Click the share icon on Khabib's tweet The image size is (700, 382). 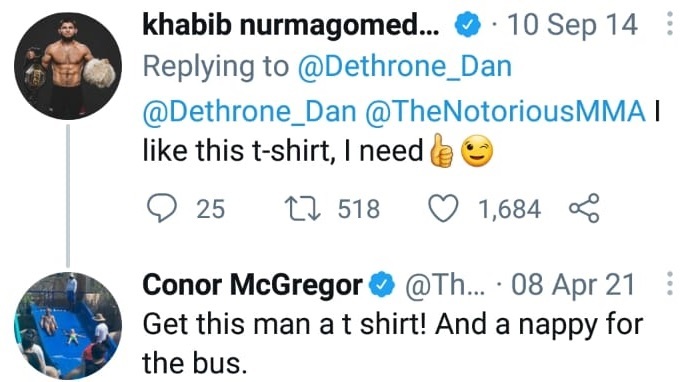[584, 208]
